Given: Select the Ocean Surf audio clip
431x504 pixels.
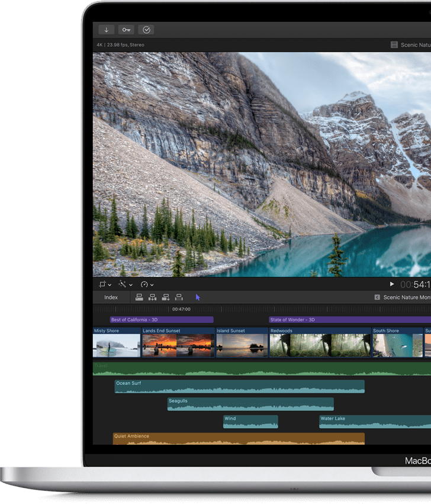Looking at the screenshot, I should click(239, 387).
